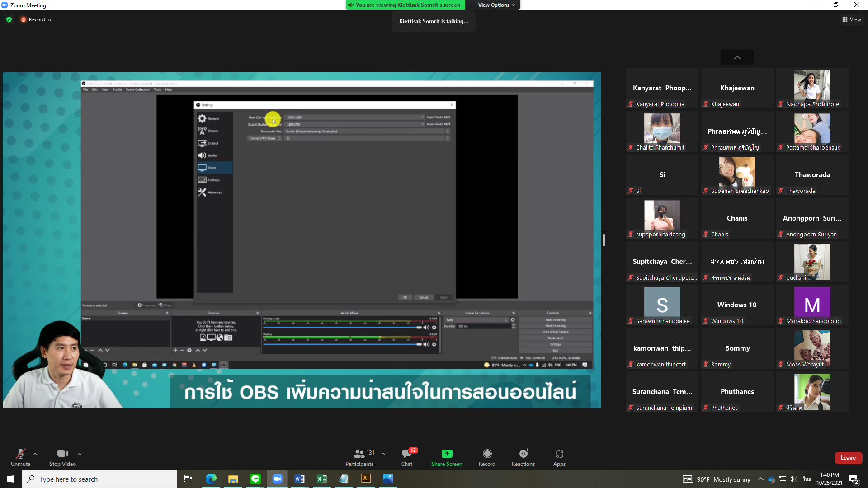Click the green Share Screen icon
868x488 pixels.
click(447, 454)
